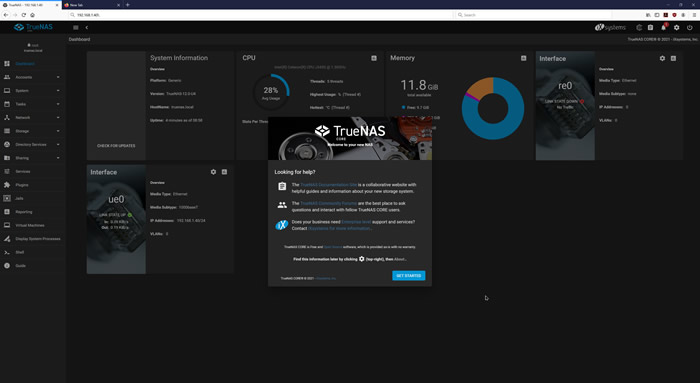
Task: Reload the page with browser refresh icon
Action: coord(24,15)
